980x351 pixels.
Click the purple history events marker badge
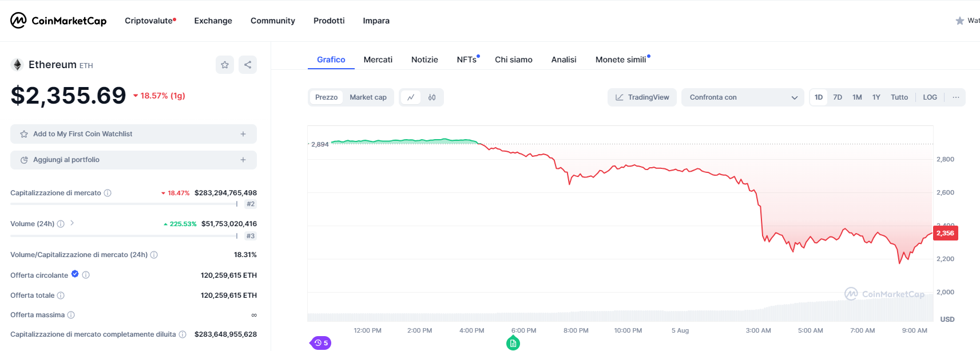(321, 343)
